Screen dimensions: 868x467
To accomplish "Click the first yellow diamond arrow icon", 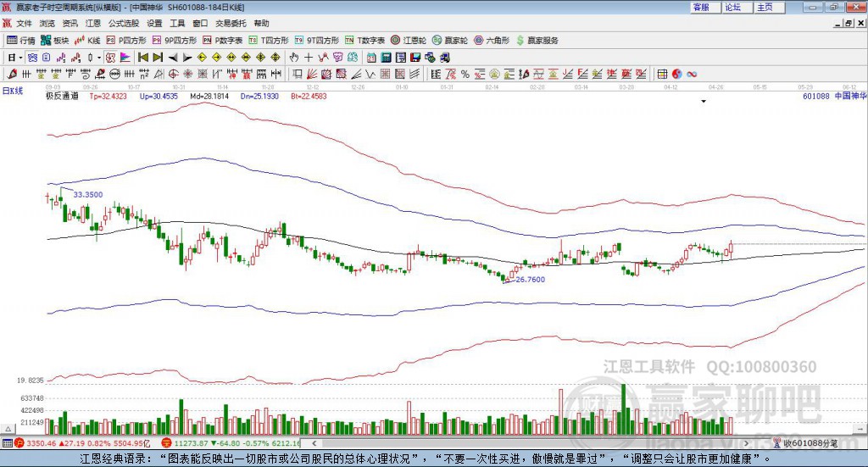I will point(202,58).
